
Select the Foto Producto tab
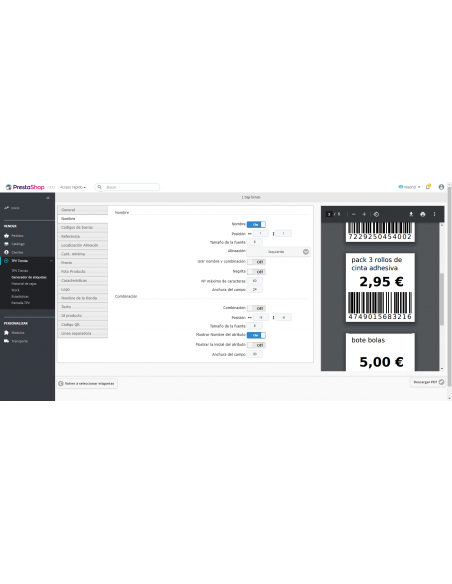[82, 272]
